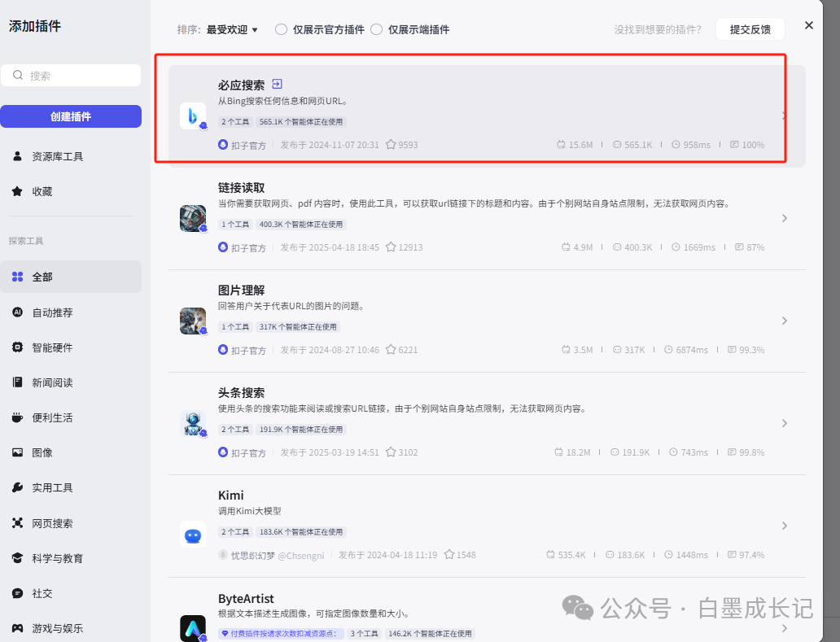
Task: Click the 科学与教育 graduation cap icon
Action: (17, 558)
